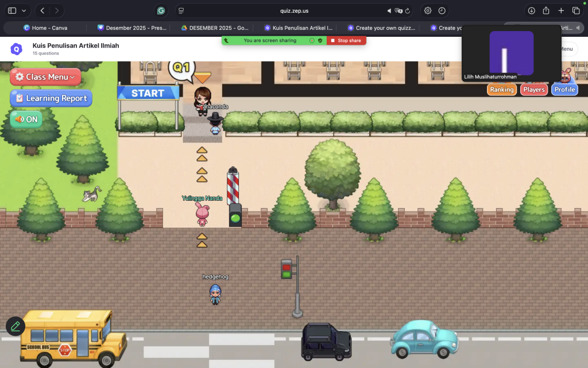Click the ZEP Quiz logo icon
This screenshot has width=588, height=368.
(17, 49)
